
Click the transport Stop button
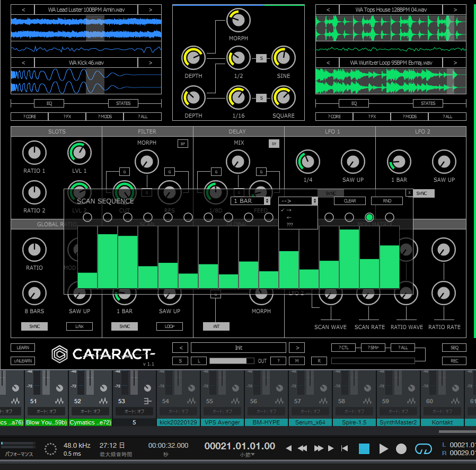pyautogui.click(x=364, y=448)
